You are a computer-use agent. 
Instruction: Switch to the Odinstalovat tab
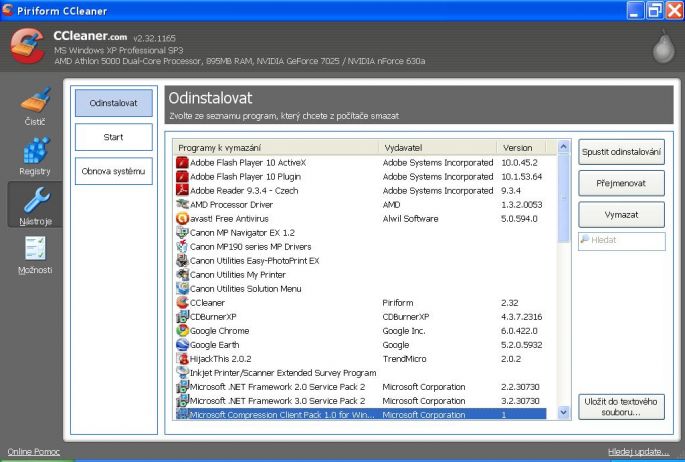pyautogui.click(x=114, y=103)
